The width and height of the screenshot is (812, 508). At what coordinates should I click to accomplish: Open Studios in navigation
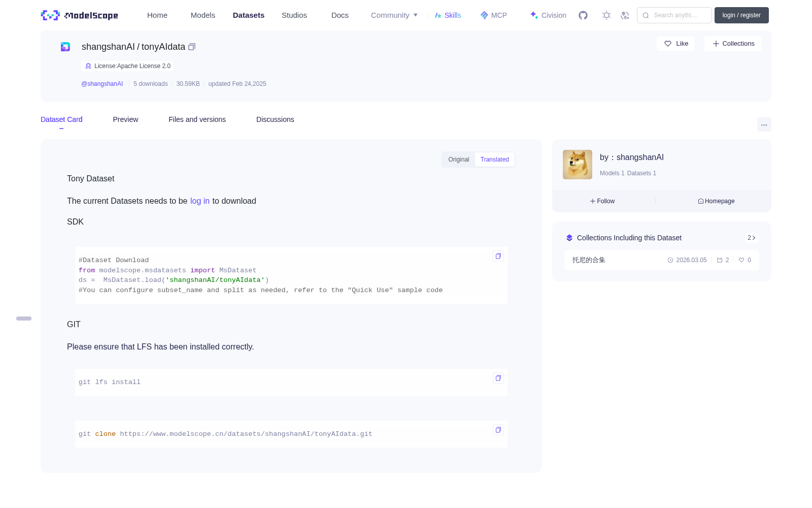click(294, 15)
